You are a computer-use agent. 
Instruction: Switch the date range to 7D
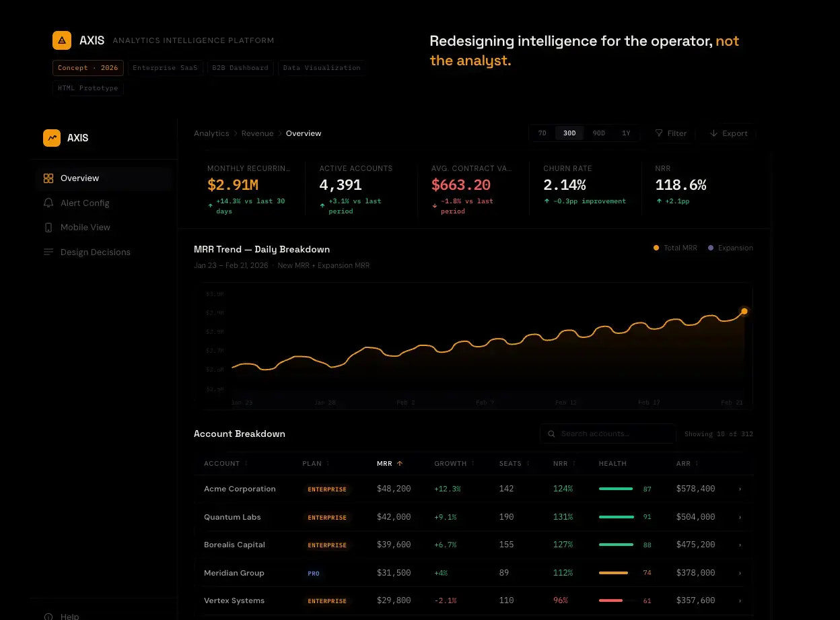pyautogui.click(x=542, y=133)
